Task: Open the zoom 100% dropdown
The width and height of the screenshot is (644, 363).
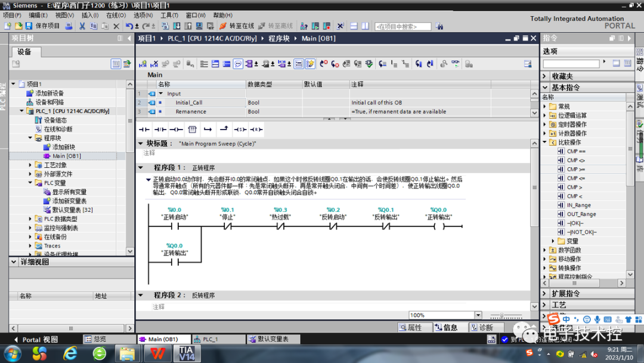Action: click(478, 315)
